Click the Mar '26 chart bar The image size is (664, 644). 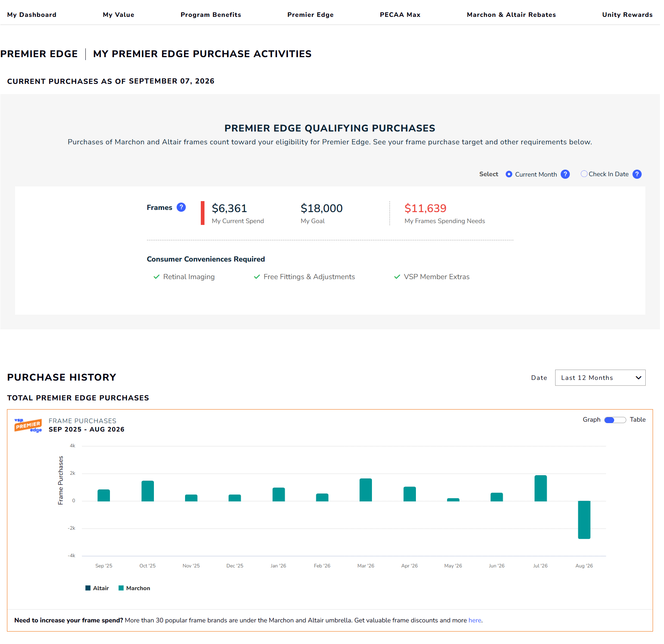[x=366, y=490]
